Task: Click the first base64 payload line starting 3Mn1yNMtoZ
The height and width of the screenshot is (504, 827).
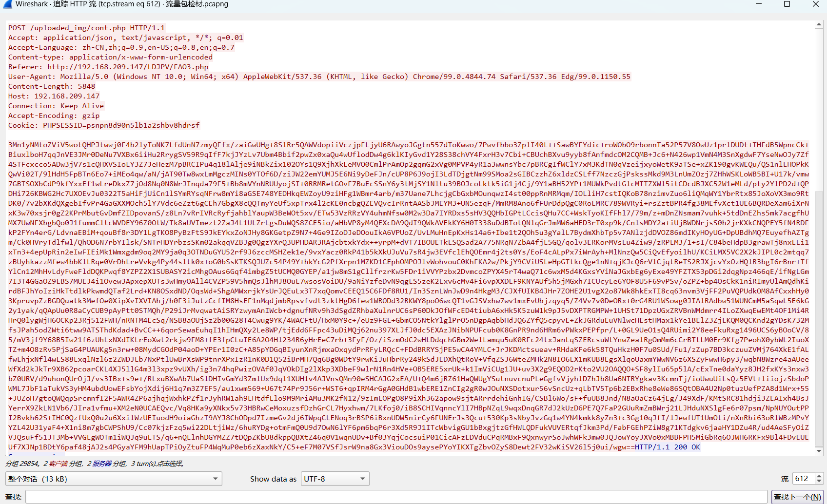Action: click(409, 145)
